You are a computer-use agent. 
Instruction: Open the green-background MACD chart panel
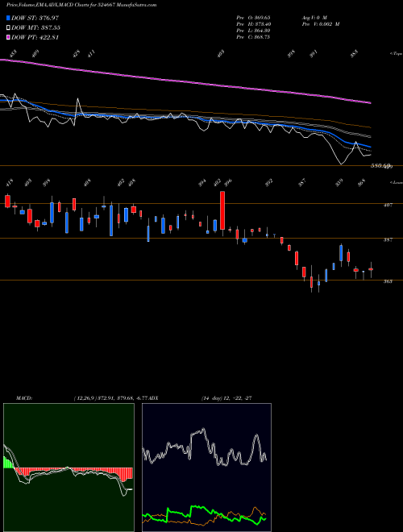[69, 468]
